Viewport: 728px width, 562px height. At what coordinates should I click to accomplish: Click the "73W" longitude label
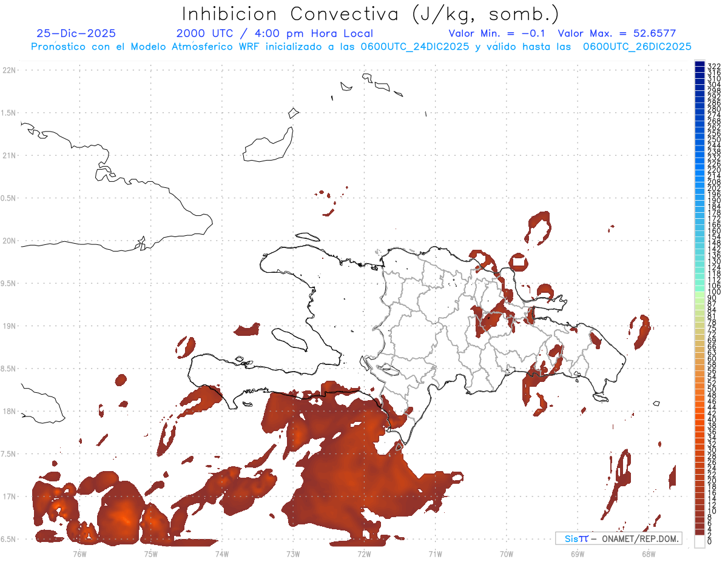pyautogui.click(x=293, y=554)
